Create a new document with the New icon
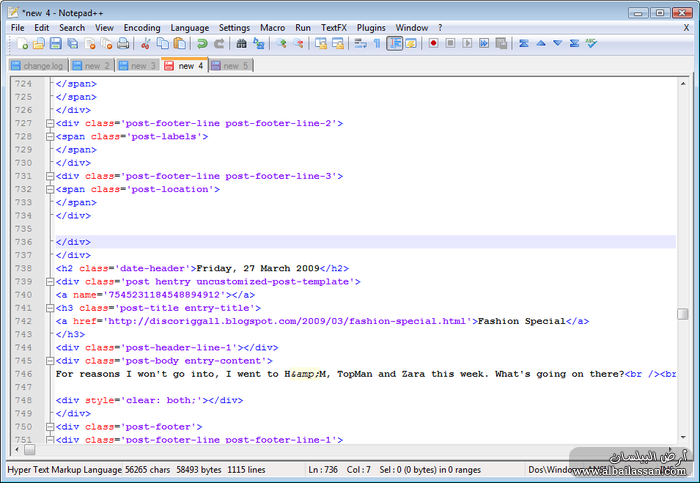 (x=22, y=43)
